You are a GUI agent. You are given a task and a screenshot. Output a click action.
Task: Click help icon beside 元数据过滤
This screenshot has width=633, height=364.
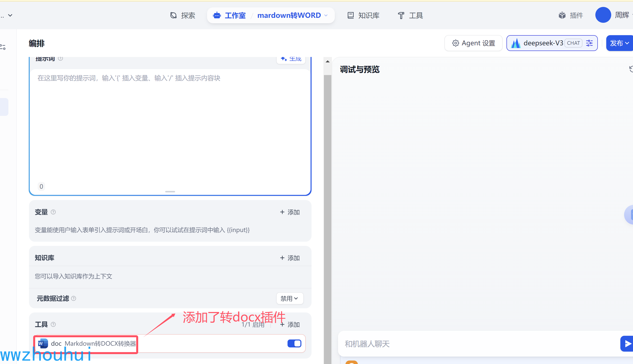74,298
